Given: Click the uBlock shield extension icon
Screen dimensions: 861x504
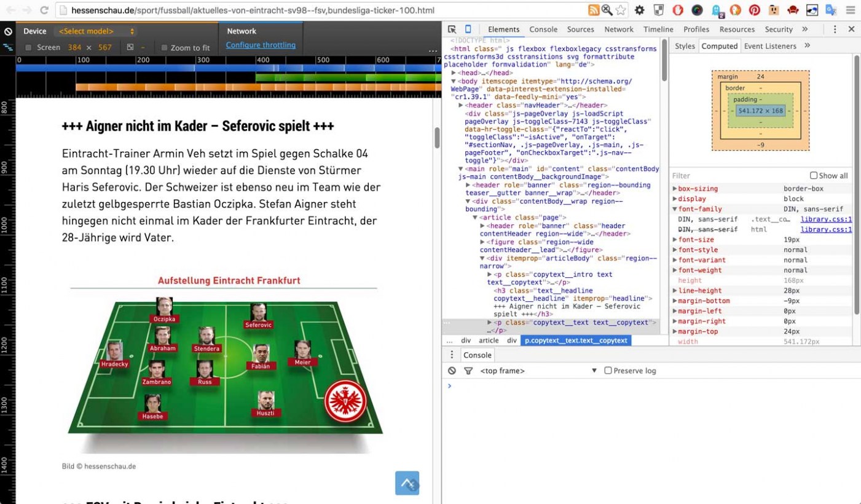Looking at the screenshot, I should tap(658, 10).
